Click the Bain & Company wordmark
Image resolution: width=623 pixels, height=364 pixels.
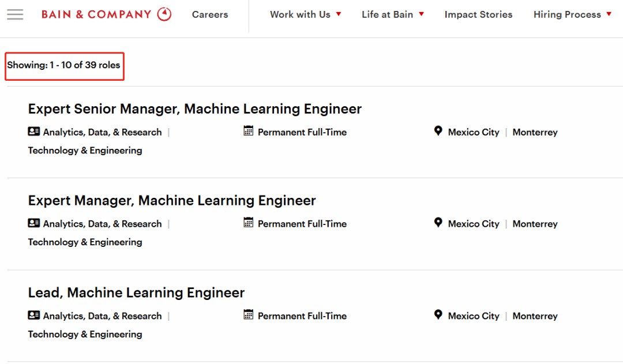coord(96,14)
